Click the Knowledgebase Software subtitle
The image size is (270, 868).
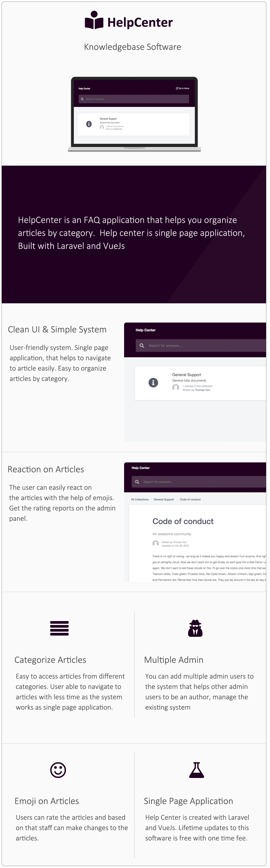pos(133,47)
